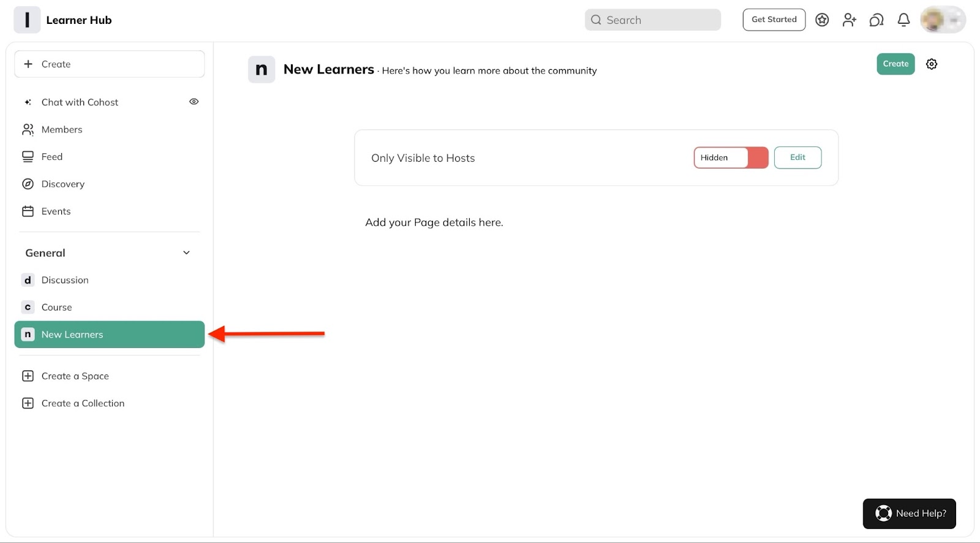This screenshot has height=543, width=980.
Task: Open Events
Action: pyautogui.click(x=110, y=211)
